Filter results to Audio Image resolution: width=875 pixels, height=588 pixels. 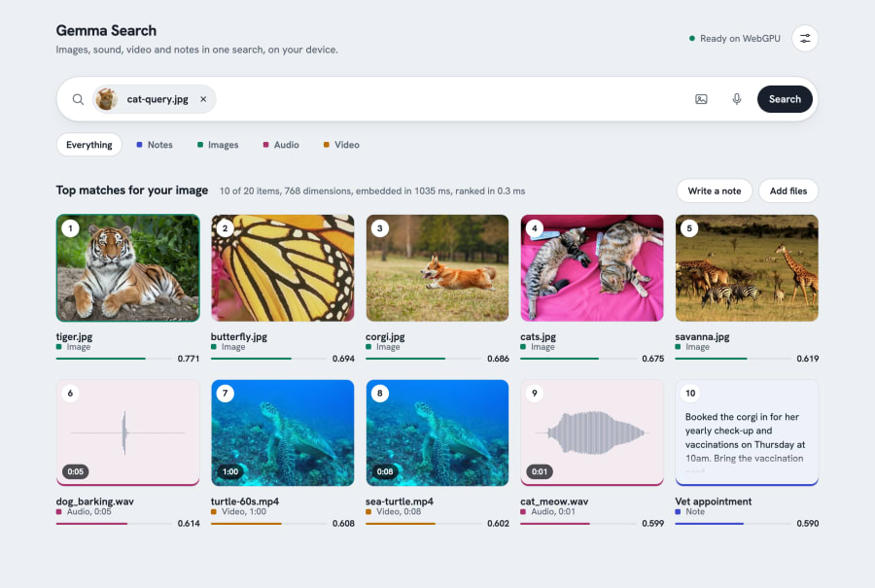point(281,145)
